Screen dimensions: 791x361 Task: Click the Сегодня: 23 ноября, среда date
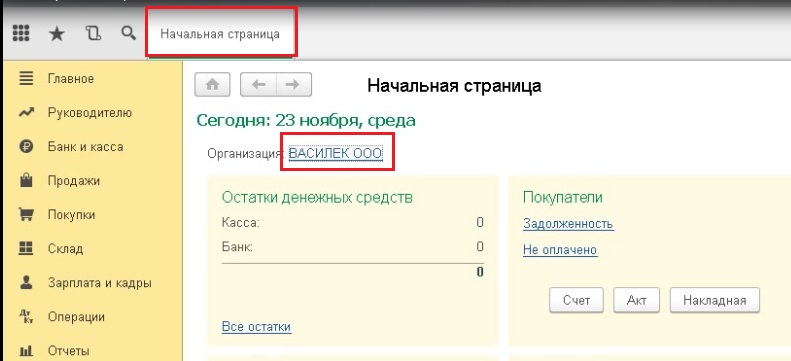(x=306, y=121)
